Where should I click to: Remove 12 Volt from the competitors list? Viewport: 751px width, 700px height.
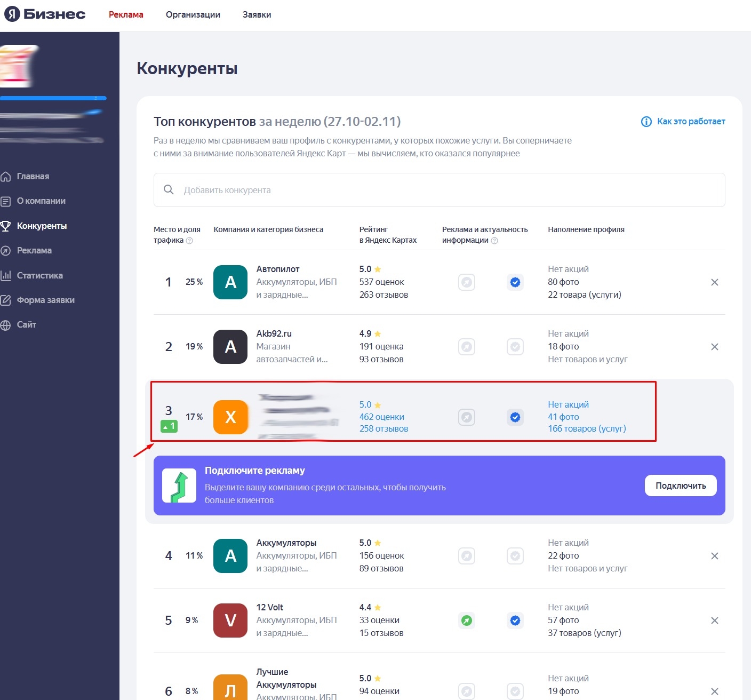tap(715, 621)
